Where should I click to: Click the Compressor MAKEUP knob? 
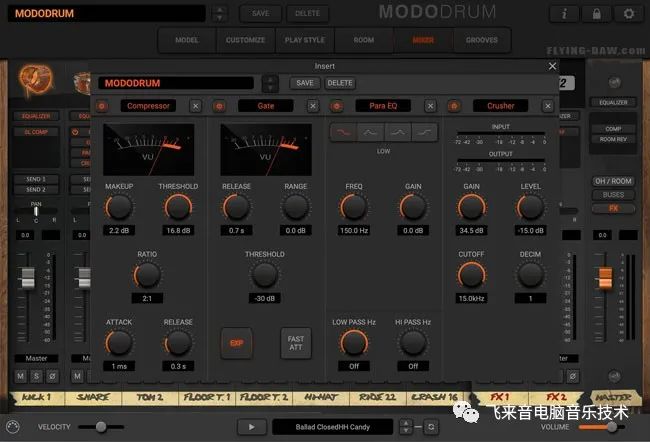119,207
